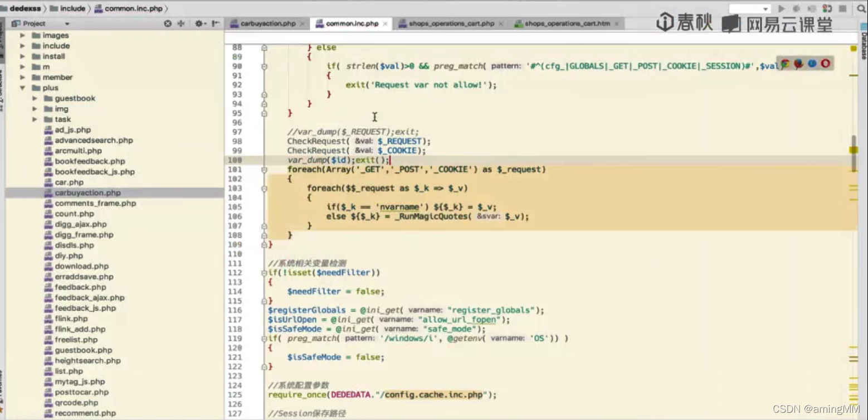Stop the running process with square icon
This screenshot has width=868, height=420.
[843, 9]
